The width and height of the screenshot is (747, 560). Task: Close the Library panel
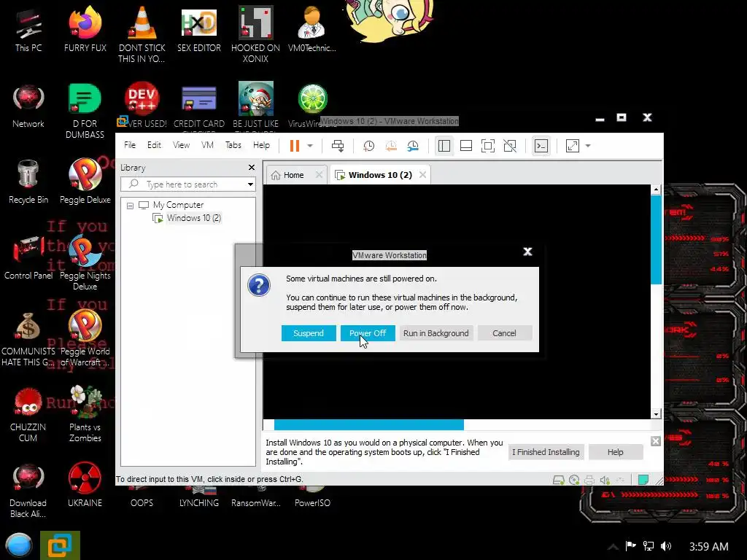tap(252, 167)
